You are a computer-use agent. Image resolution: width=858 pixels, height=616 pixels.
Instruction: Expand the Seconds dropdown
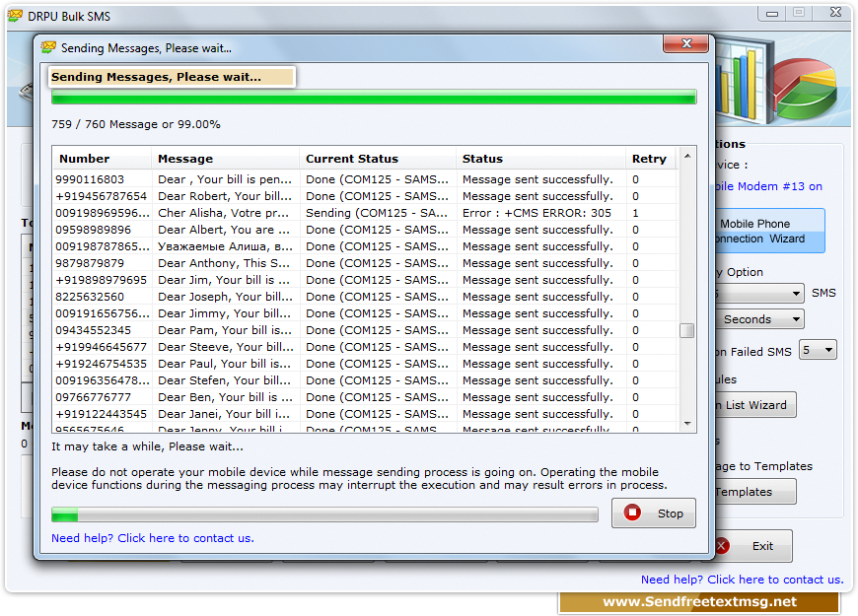pyautogui.click(x=796, y=319)
